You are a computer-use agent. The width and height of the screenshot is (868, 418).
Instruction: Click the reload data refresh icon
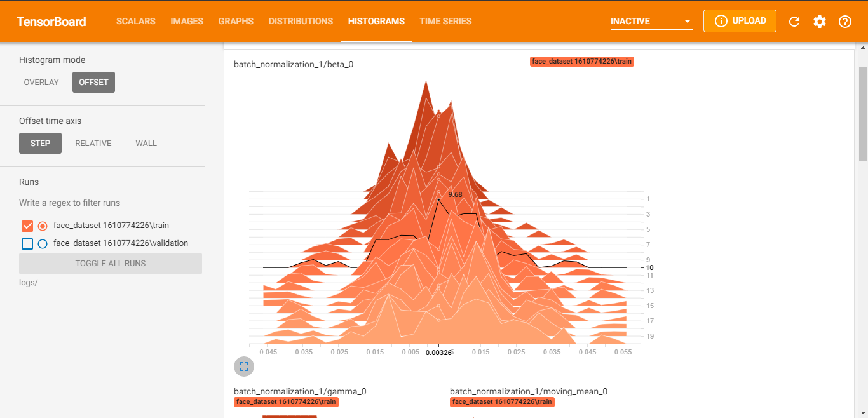(x=794, y=22)
